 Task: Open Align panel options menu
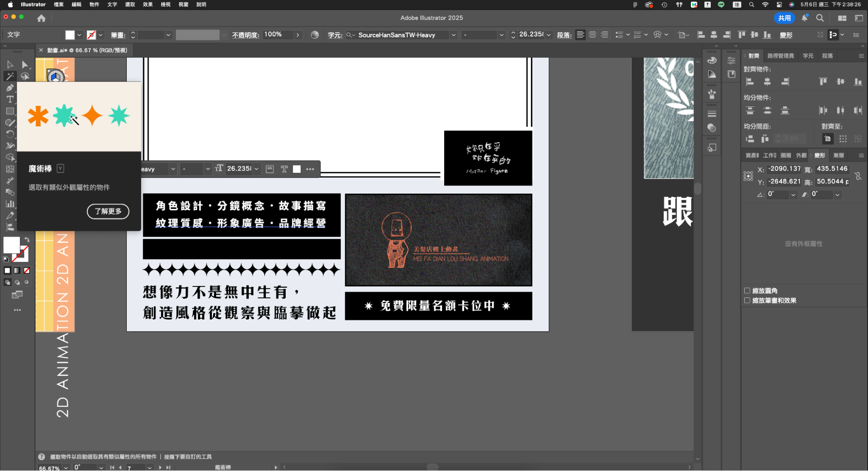pos(861,56)
